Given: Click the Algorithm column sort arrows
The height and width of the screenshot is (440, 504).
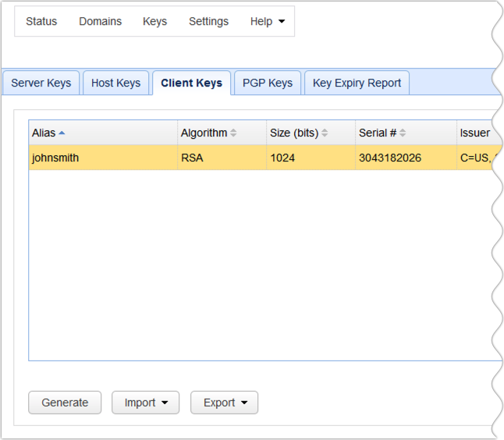Looking at the screenshot, I should click(233, 133).
